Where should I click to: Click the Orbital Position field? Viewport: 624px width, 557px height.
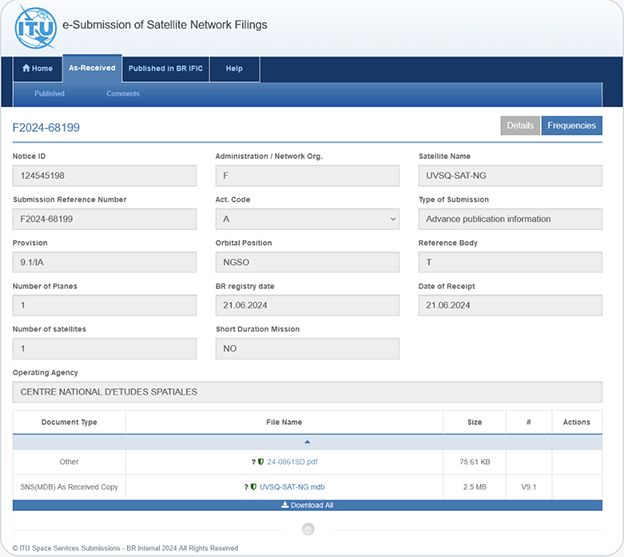tap(307, 262)
